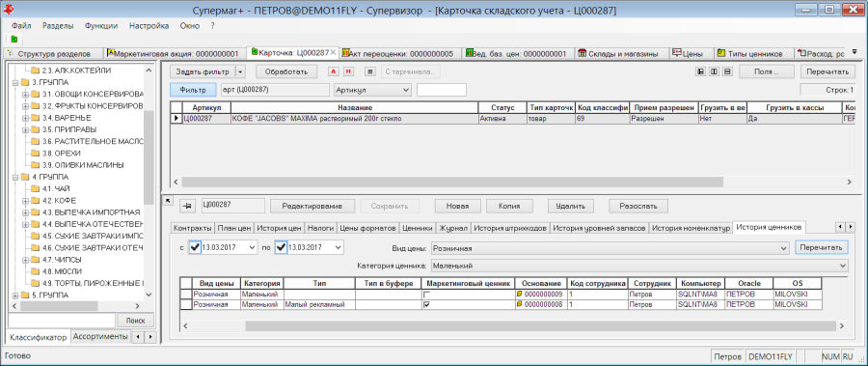Click the 'Обработать' button

286,71
